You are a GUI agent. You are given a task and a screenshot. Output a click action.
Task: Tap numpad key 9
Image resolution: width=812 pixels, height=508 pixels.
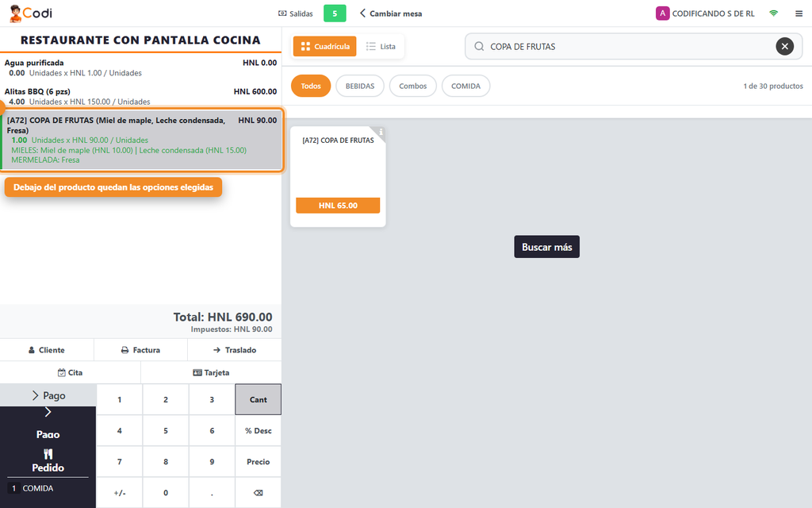[x=212, y=461]
